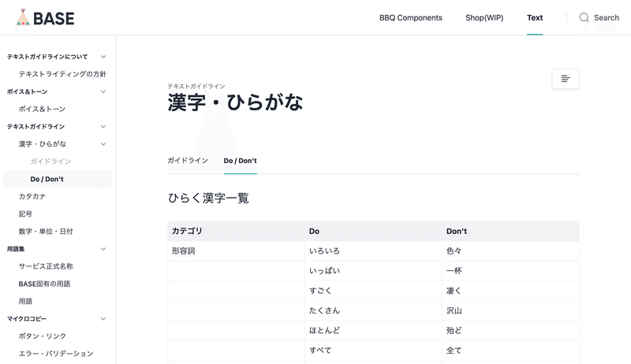This screenshot has width=631, height=364.
Task: Collapse the テキストガイドラインについて section chevron
Action: click(x=103, y=57)
